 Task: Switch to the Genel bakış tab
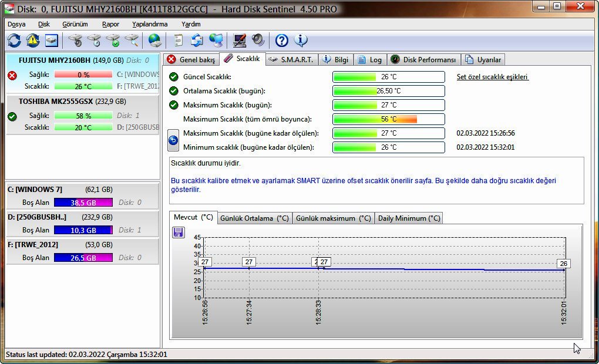[x=192, y=59]
